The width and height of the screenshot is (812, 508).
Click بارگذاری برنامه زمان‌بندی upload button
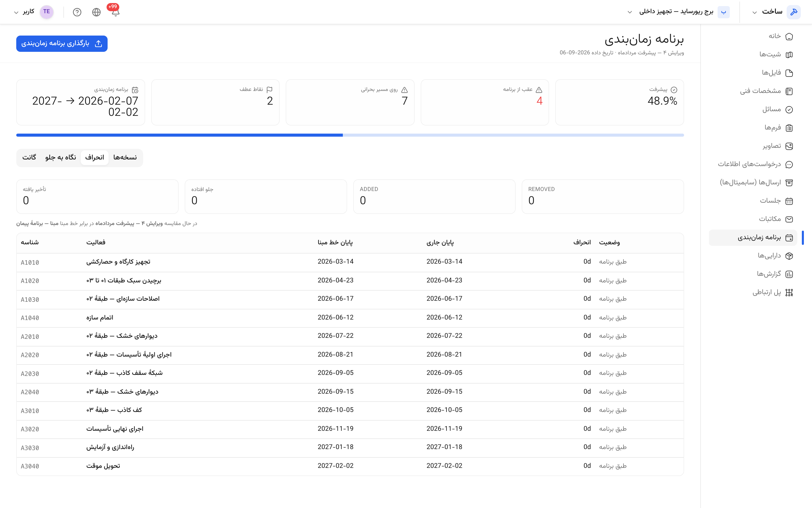click(x=62, y=44)
